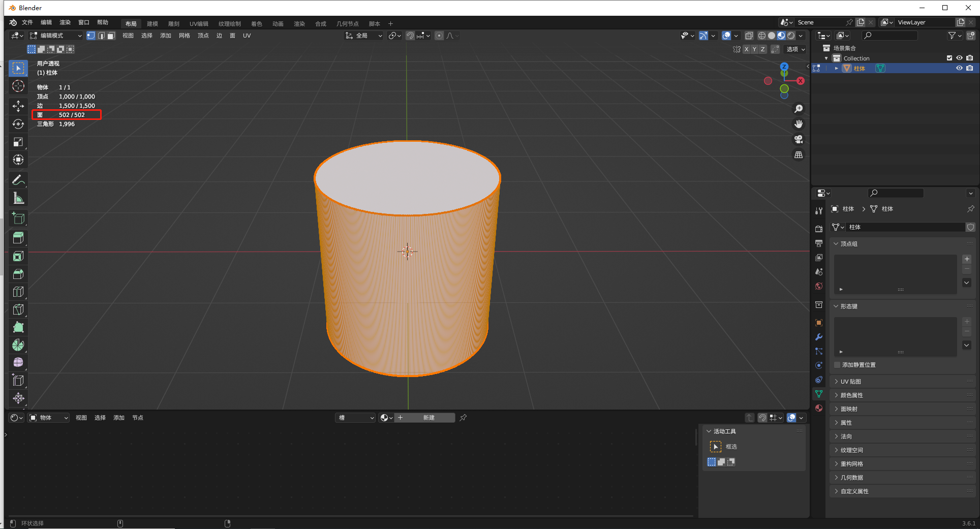Choose the Measure ruler tool
This screenshot has width=980, height=529.
[18, 198]
